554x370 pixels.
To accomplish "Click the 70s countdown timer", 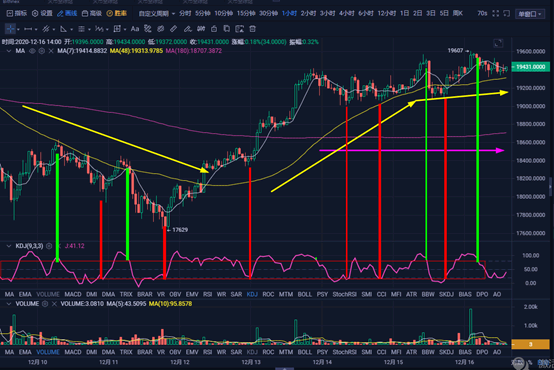I will click(482, 13).
